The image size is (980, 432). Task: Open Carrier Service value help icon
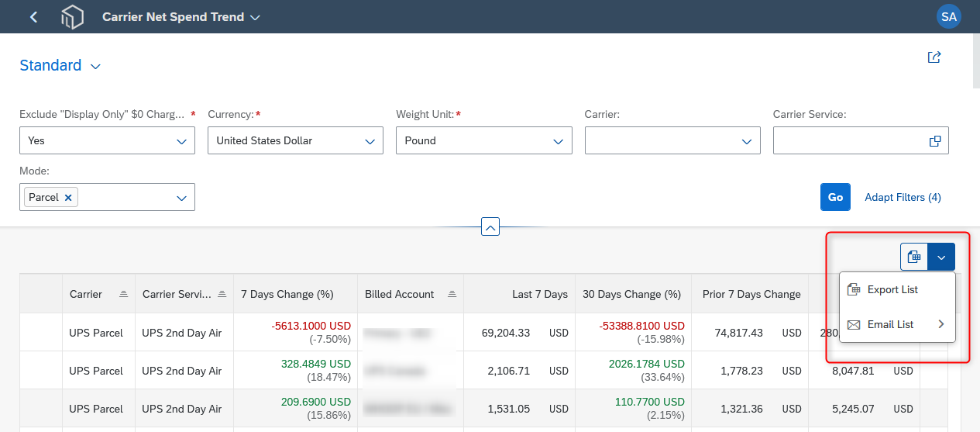pyautogui.click(x=935, y=141)
